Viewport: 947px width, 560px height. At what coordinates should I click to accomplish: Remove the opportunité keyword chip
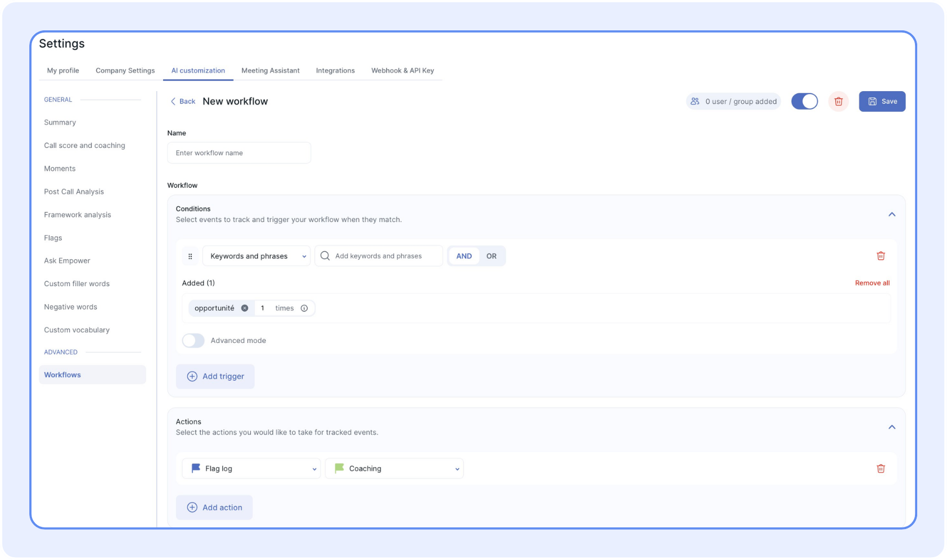click(x=245, y=308)
